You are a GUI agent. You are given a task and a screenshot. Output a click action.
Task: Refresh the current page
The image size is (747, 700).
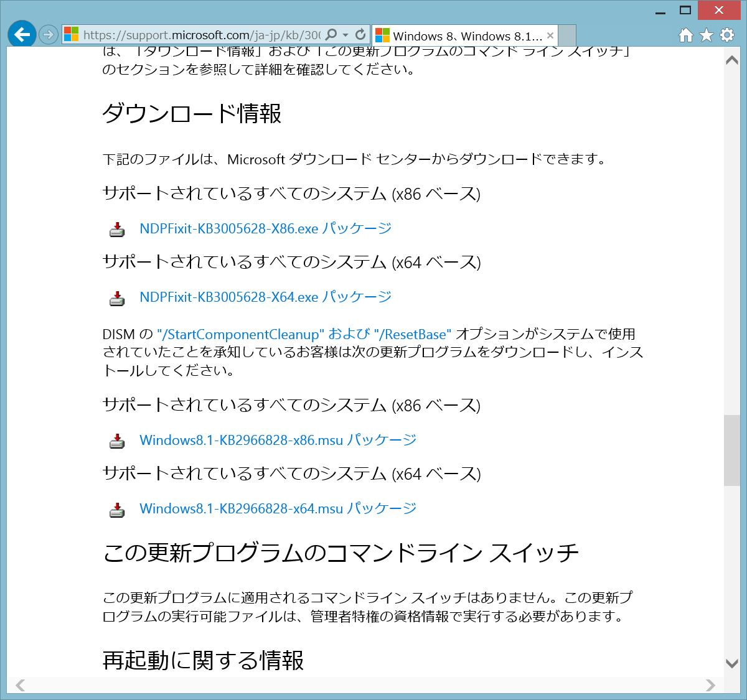[x=360, y=35]
